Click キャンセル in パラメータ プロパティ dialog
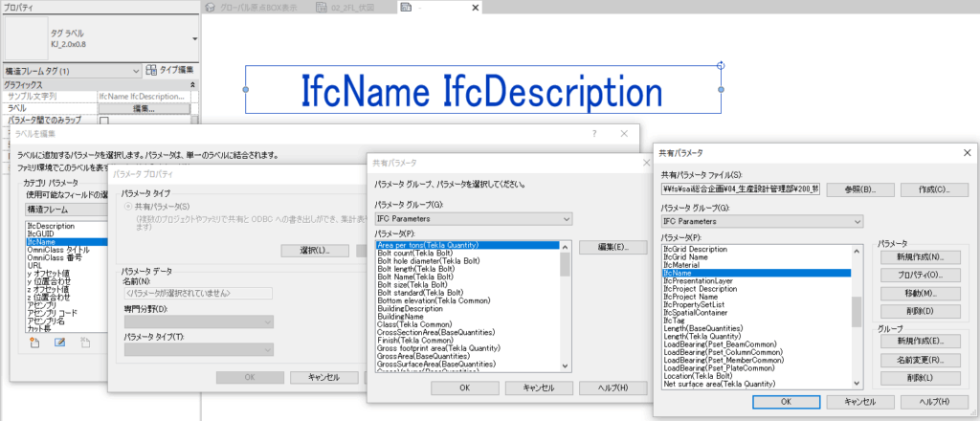This screenshot has height=421, width=980. pos(323,377)
